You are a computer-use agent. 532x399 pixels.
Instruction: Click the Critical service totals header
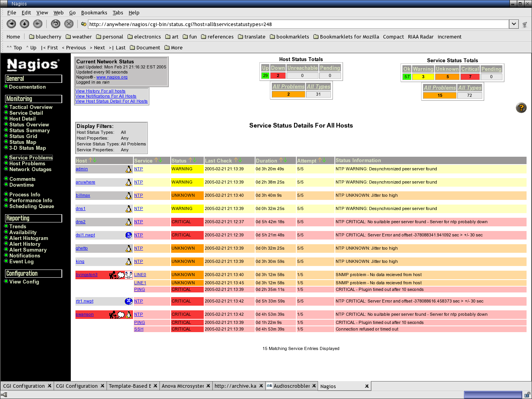coord(470,69)
